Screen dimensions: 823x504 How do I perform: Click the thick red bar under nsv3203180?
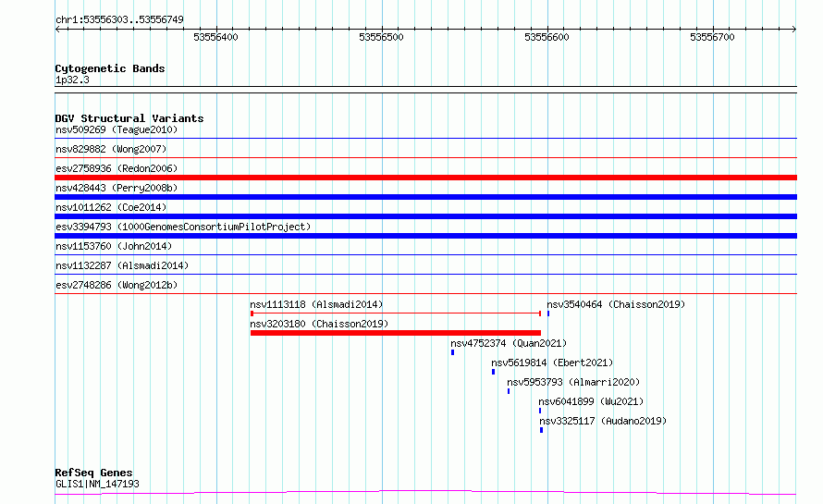(396, 333)
